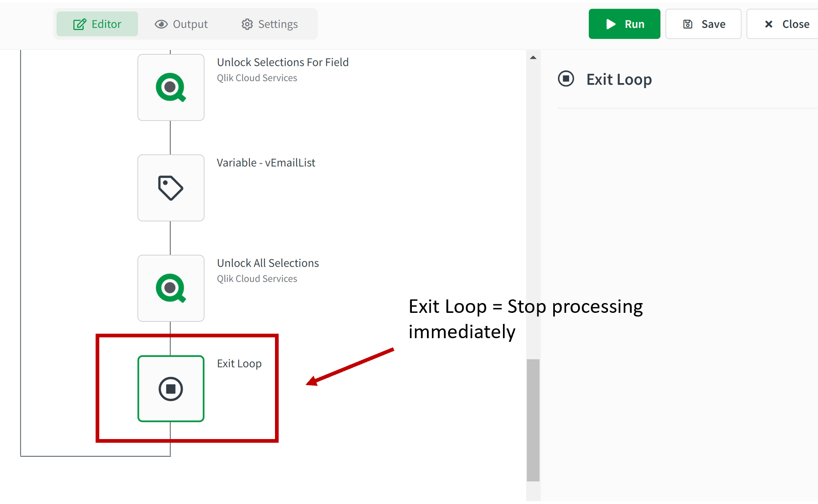Click the Unlock All Selections label text
This screenshot has width=818, height=504.
coord(268,263)
